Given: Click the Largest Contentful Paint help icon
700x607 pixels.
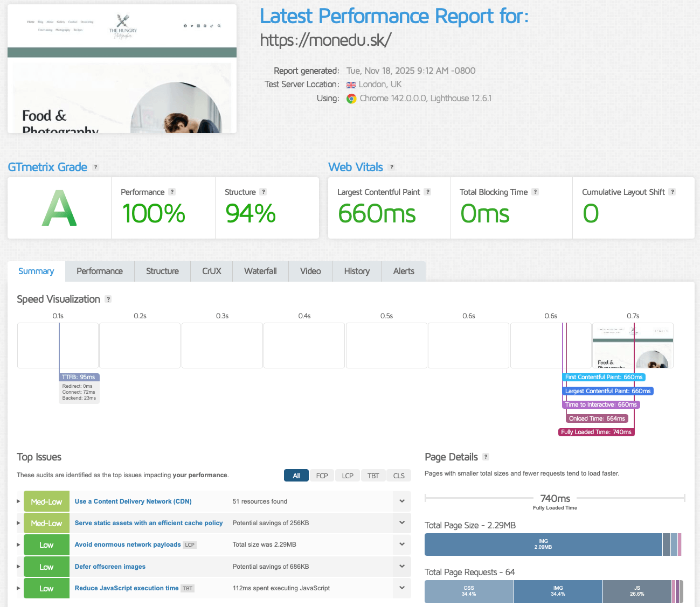Looking at the screenshot, I should (x=427, y=192).
